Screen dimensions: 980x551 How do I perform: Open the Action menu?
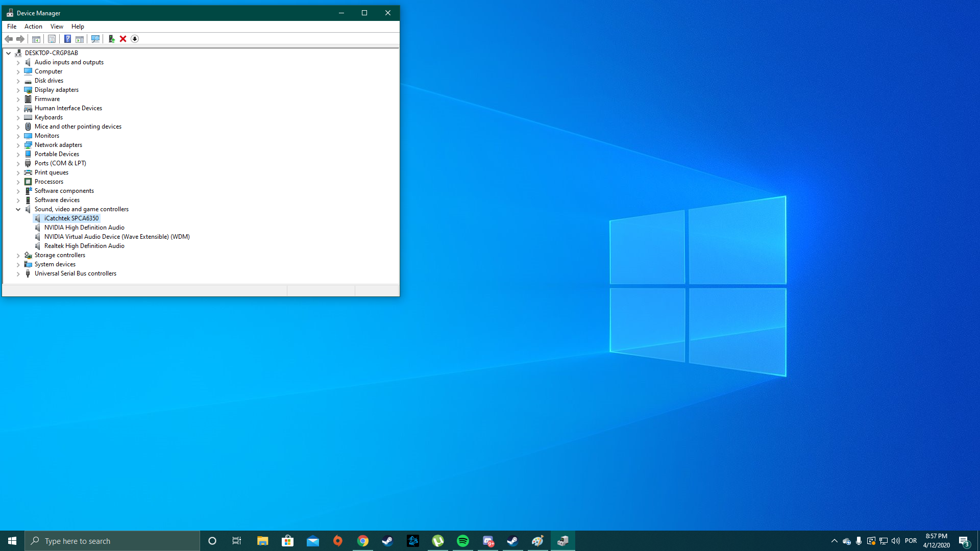33,27
